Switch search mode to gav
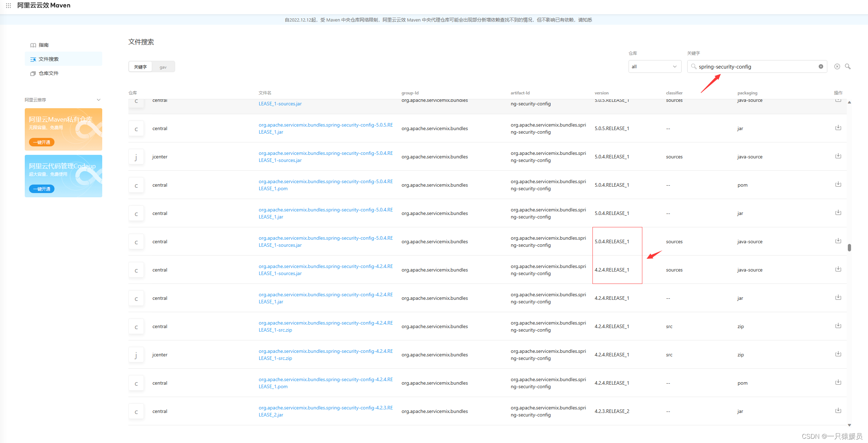This screenshot has width=868, height=443. pyautogui.click(x=163, y=67)
